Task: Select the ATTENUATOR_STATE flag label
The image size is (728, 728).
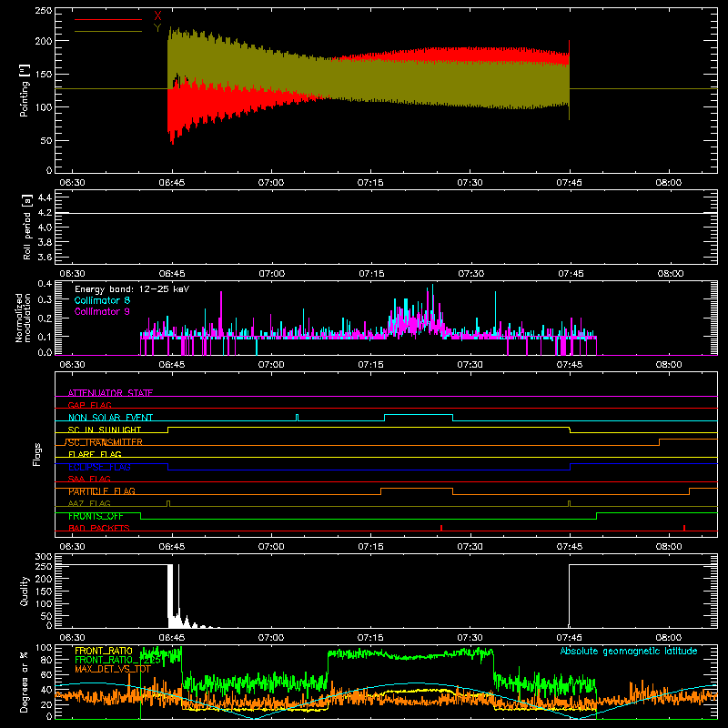Action: 110,393
